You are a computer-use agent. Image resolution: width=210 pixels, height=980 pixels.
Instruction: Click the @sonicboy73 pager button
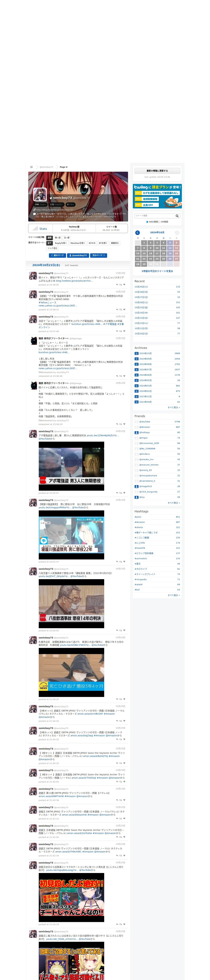tap(78, 256)
